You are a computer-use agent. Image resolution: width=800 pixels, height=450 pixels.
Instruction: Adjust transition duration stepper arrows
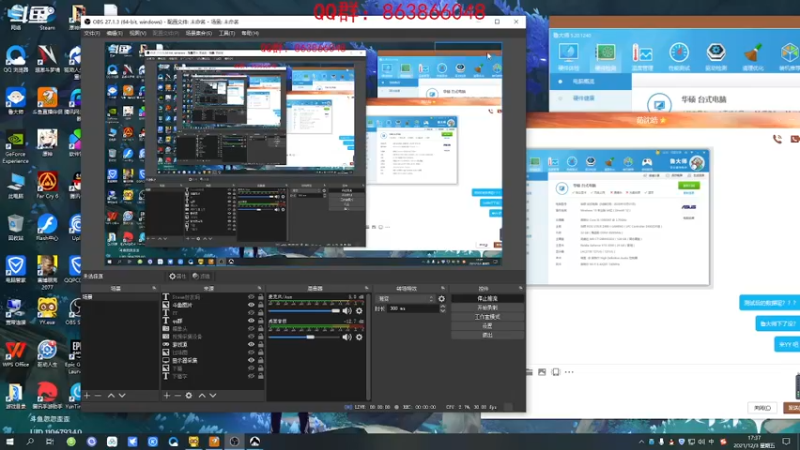pyautogui.click(x=442, y=309)
